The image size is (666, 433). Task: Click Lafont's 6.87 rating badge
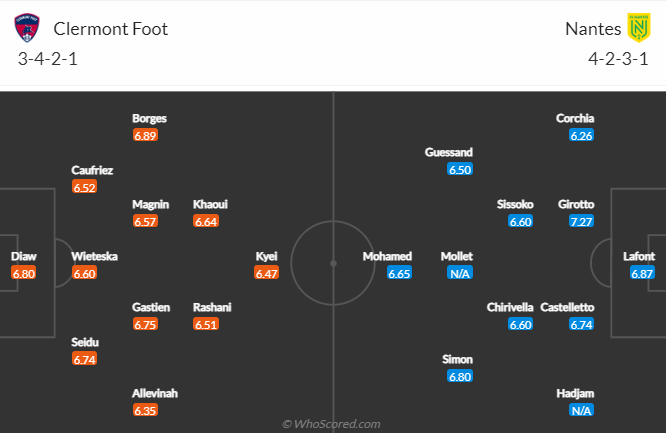[x=641, y=273]
